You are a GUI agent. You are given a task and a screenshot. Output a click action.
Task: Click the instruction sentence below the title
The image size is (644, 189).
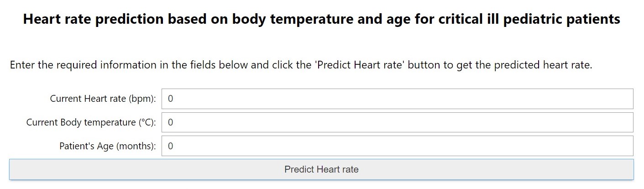coord(301,65)
